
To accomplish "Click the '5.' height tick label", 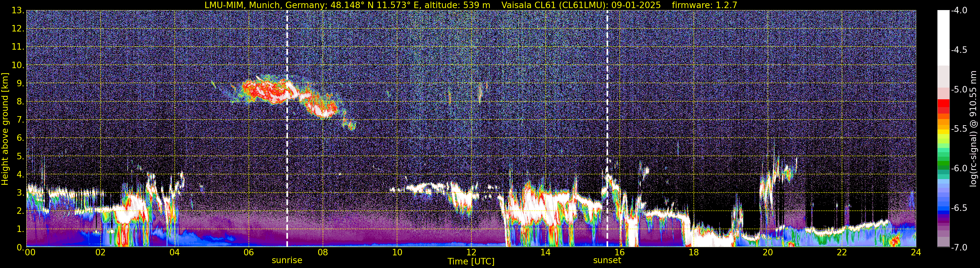I will [x=20, y=156].
